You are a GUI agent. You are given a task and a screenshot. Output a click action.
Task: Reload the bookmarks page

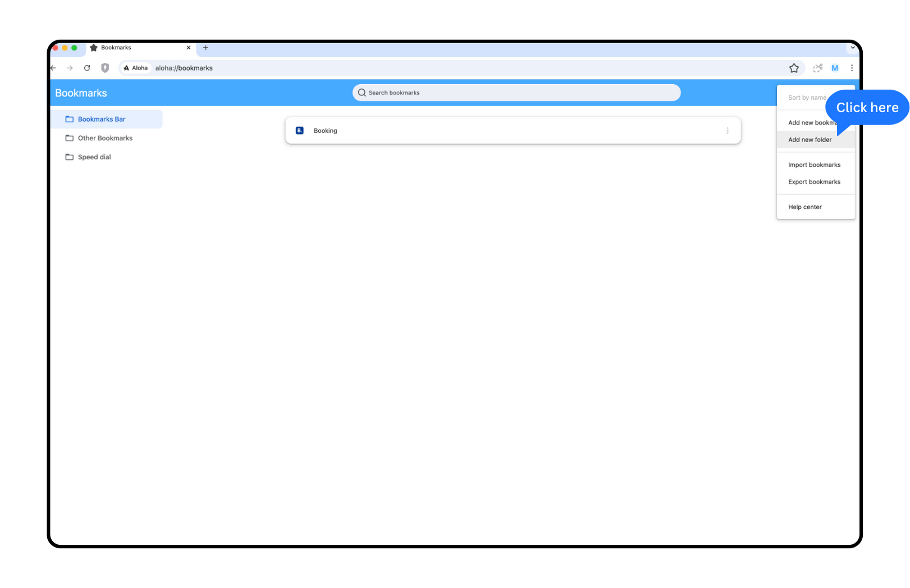coord(87,68)
